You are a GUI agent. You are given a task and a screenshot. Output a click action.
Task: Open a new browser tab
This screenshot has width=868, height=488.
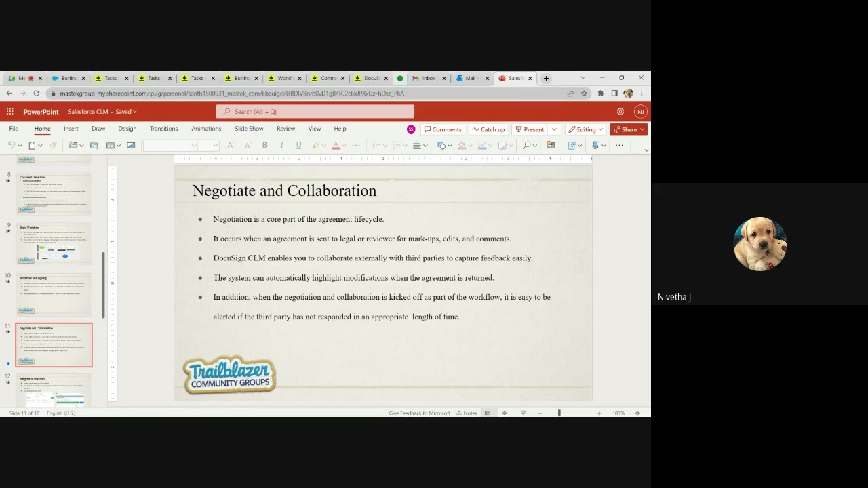tap(546, 78)
